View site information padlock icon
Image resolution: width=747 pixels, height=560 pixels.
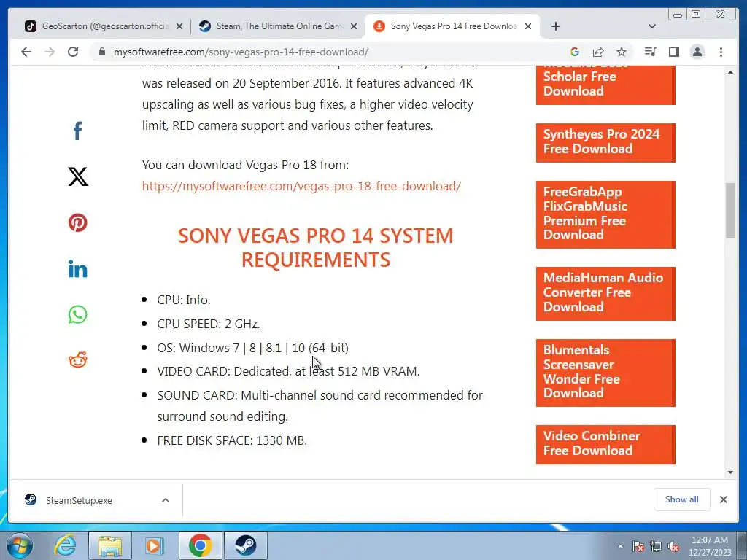tap(101, 52)
